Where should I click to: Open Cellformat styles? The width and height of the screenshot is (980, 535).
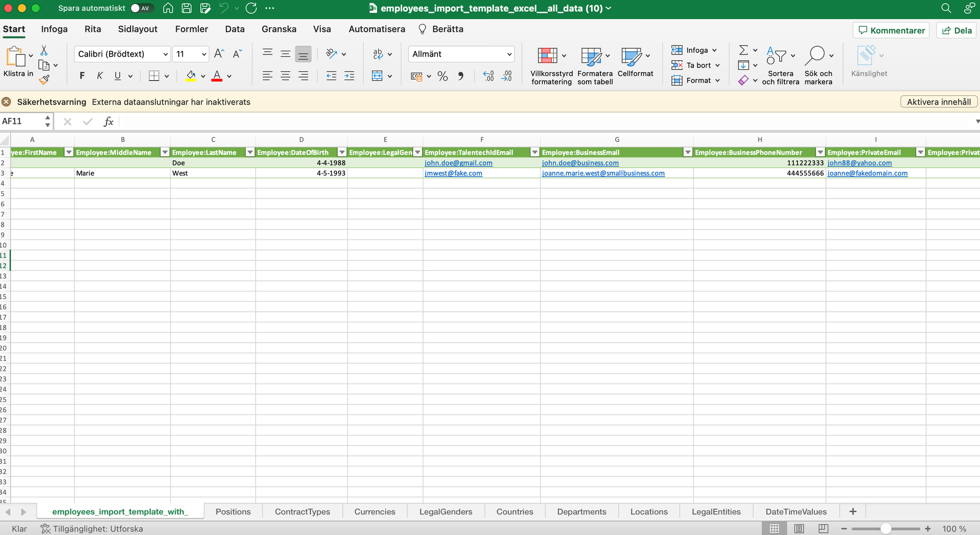(635, 62)
